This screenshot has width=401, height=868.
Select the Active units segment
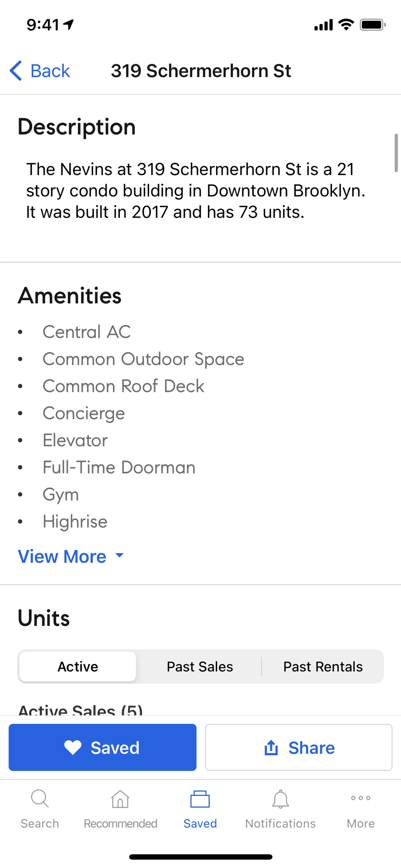pyautogui.click(x=78, y=667)
